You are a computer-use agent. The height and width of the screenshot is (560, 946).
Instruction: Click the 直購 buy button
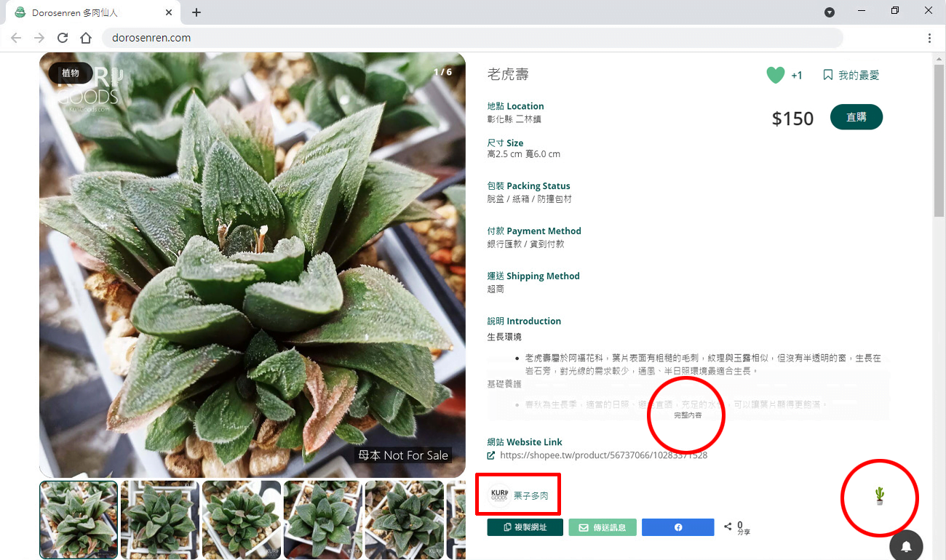point(856,116)
